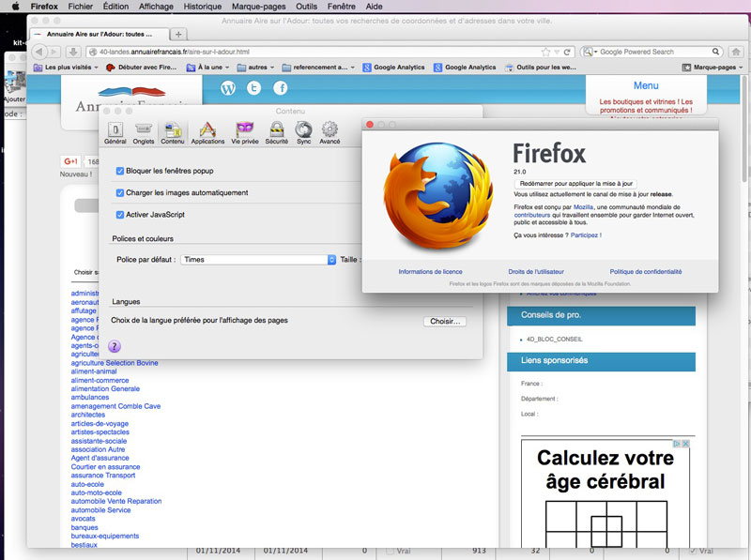This screenshot has width=751, height=560.
Task: Open the amenagement Comble Cave link
Action: (x=115, y=406)
